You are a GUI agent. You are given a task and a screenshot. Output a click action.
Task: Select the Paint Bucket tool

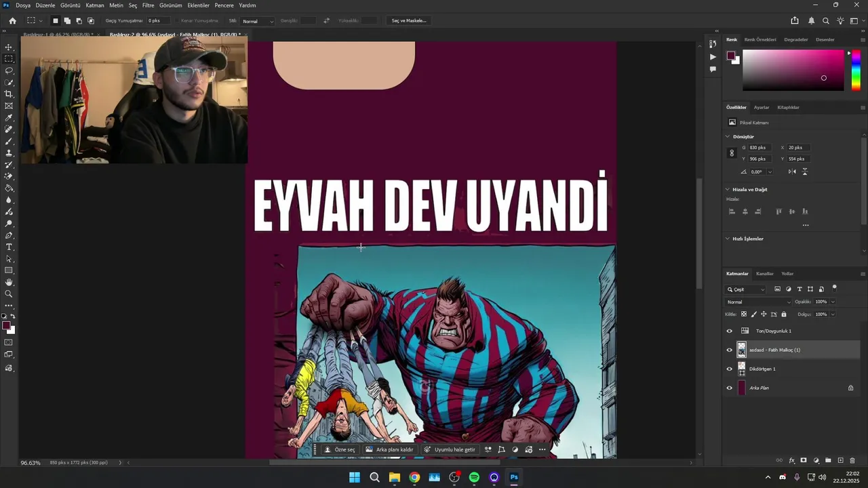pos(9,188)
